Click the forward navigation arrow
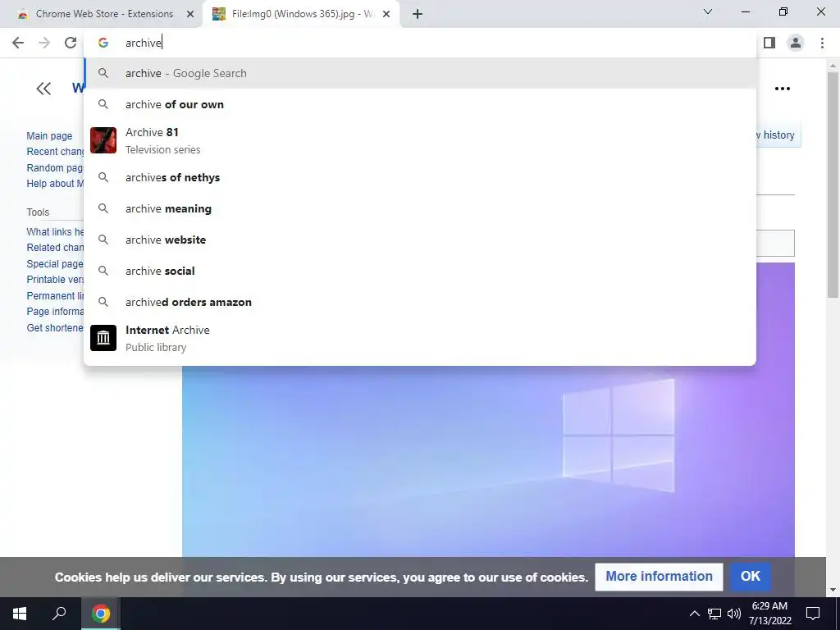840x630 pixels. click(44, 43)
